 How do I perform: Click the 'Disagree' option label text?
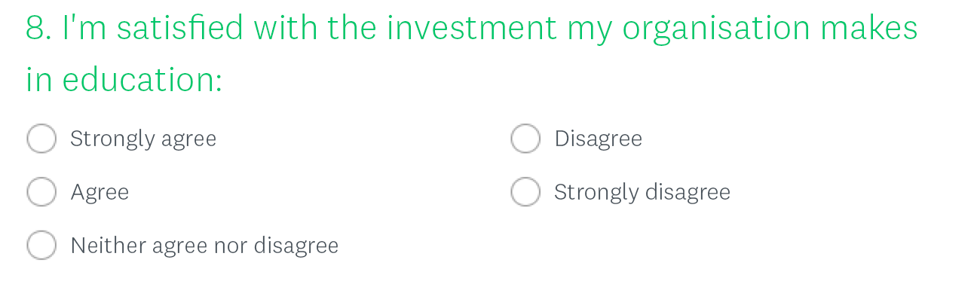coord(599,139)
